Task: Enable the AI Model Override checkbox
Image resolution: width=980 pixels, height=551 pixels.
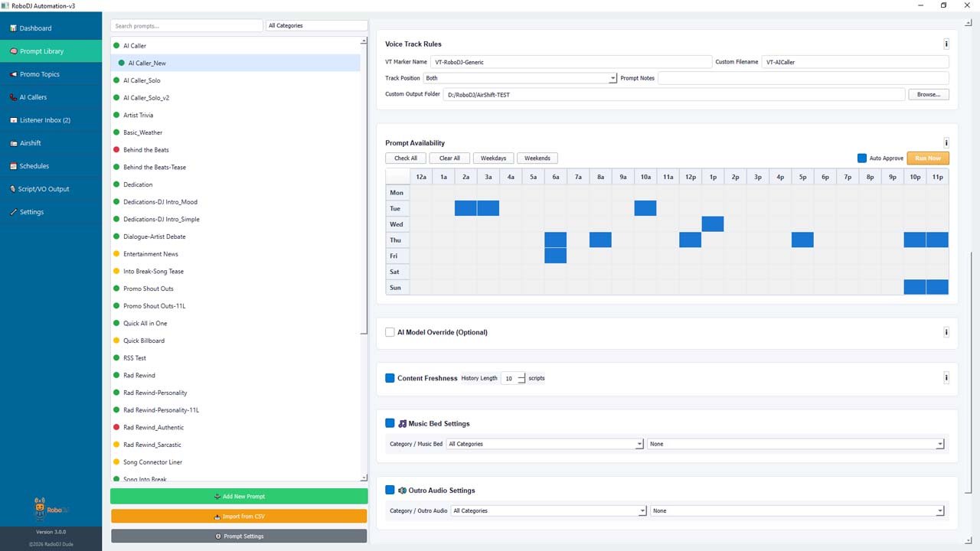Action: click(390, 332)
